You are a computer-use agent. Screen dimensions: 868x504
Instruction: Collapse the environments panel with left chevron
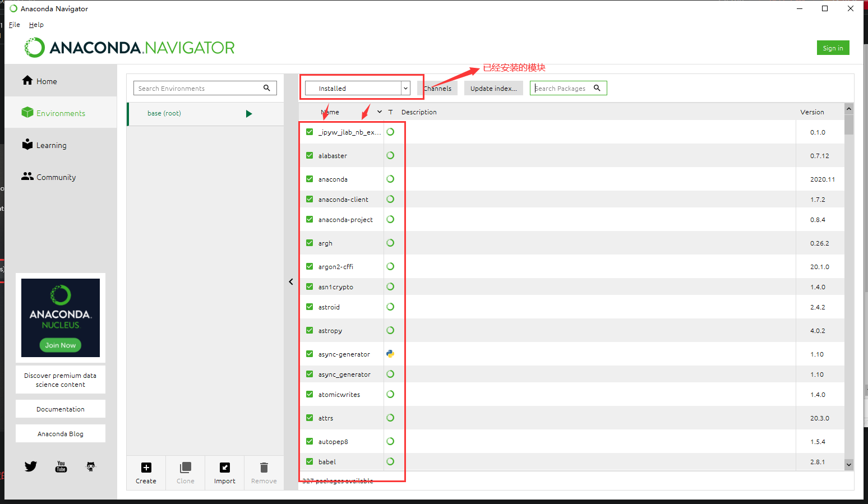point(291,282)
